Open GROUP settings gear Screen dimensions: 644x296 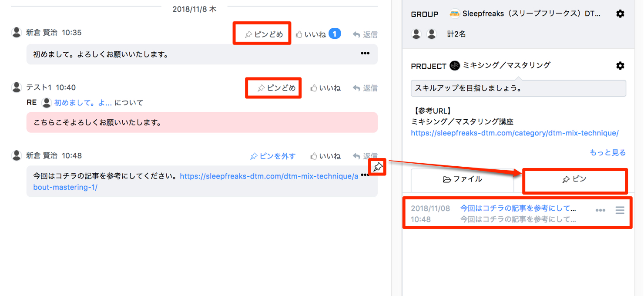(621, 13)
